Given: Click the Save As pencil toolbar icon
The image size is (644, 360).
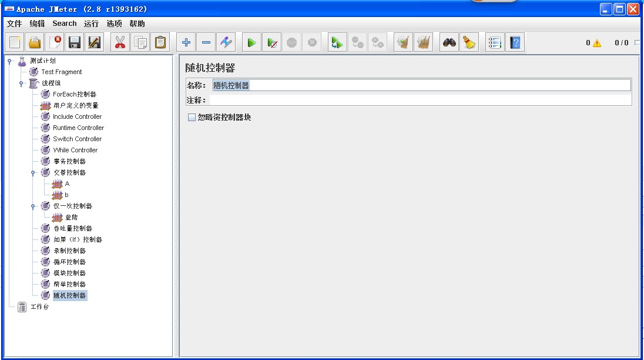Looking at the screenshot, I should click(95, 42).
